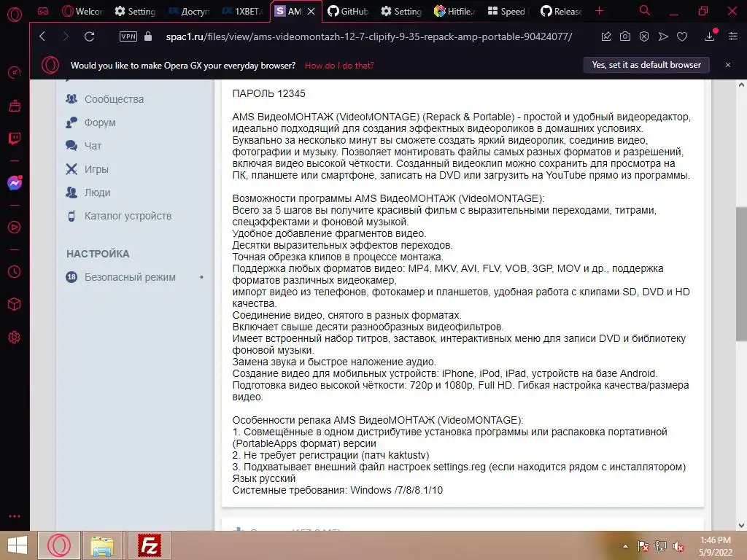Open Люди in site sidebar
Screen dimensions: 747x560
[97, 192]
